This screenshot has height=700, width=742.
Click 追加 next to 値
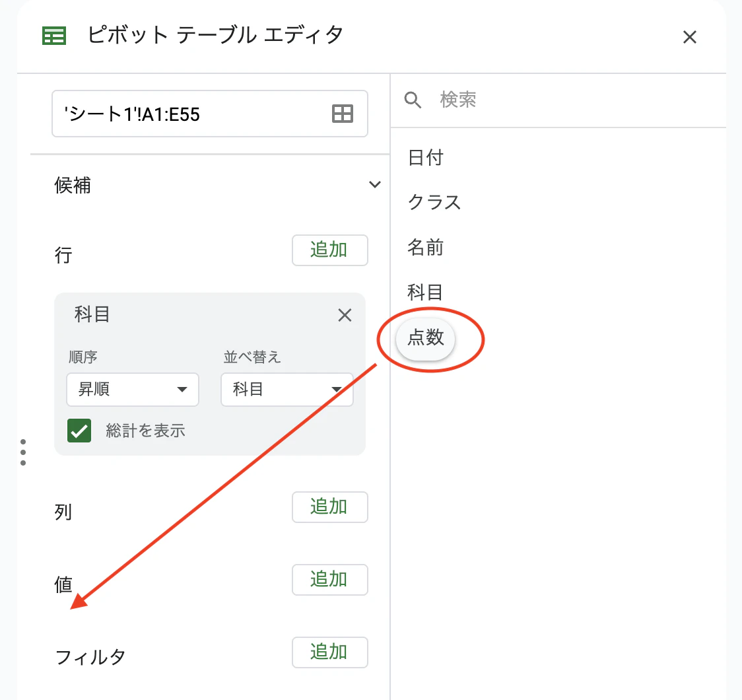pyautogui.click(x=329, y=580)
